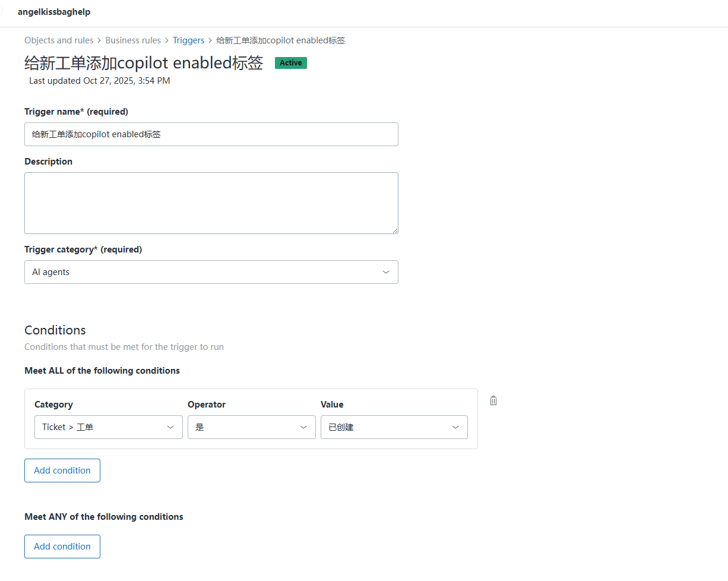Image resolution: width=728 pixels, height=581 pixels.
Task: Select the current trigger breadcrumb item
Action: (x=280, y=40)
